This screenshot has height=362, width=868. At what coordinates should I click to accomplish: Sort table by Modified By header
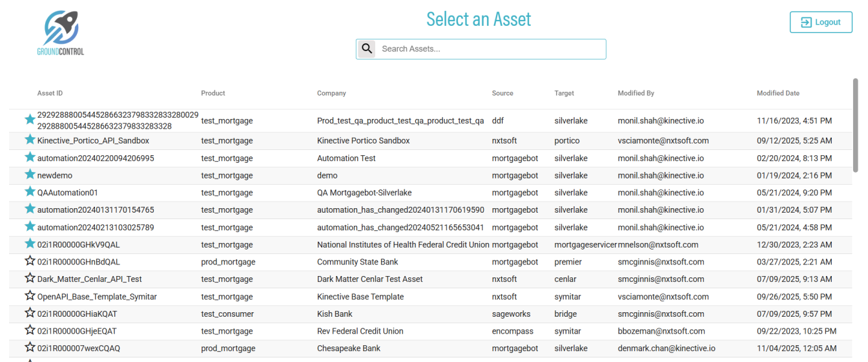click(635, 93)
